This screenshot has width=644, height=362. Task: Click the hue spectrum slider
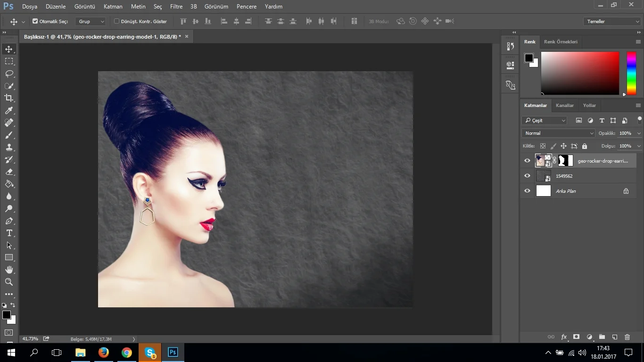pyautogui.click(x=631, y=73)
